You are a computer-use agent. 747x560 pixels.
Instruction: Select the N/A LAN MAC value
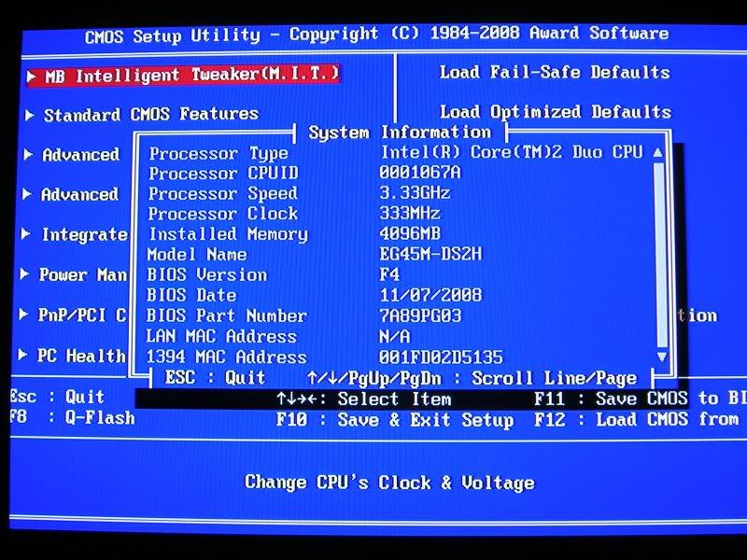point(394,336)
